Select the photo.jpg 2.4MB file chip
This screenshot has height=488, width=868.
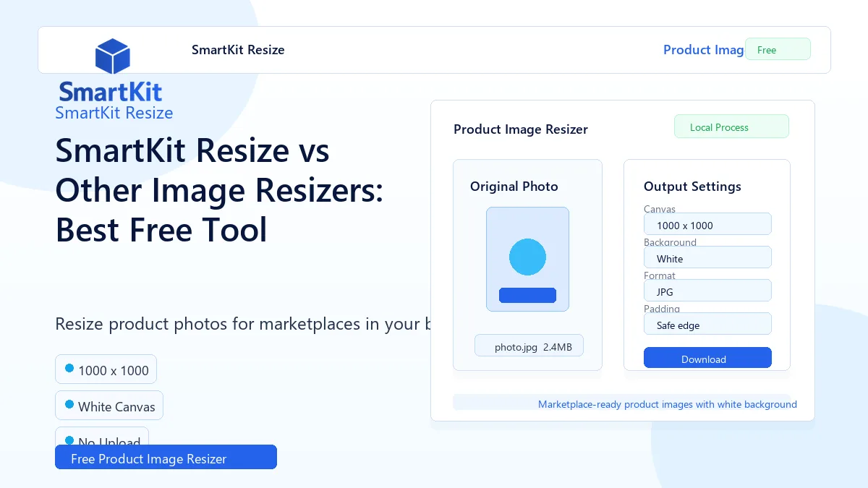[529, 346]
